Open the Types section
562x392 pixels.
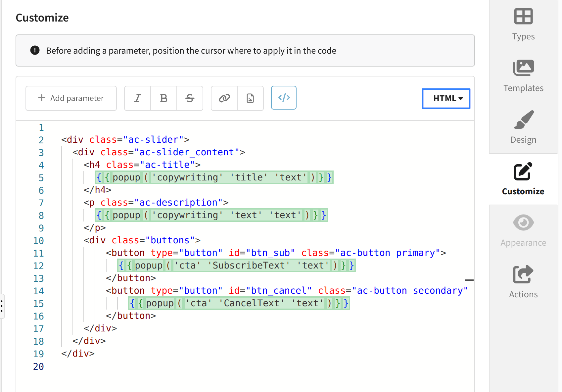click(523, 24)
